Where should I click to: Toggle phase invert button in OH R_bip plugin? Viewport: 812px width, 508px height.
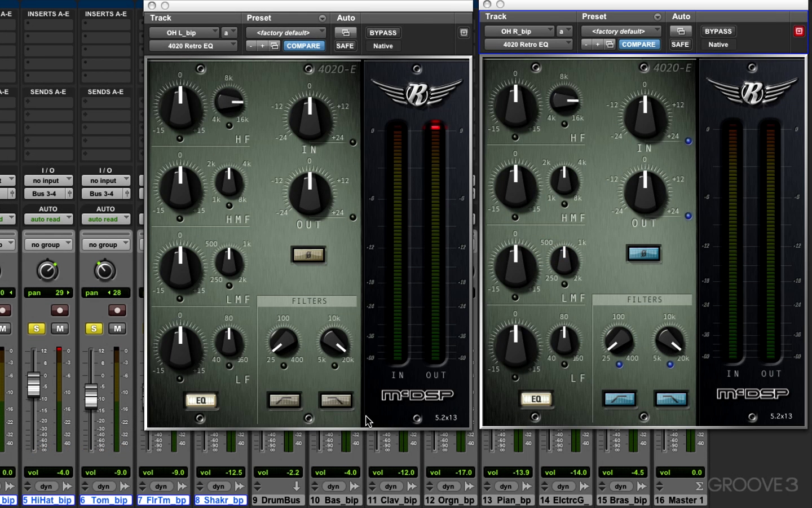tap(643, 253)
